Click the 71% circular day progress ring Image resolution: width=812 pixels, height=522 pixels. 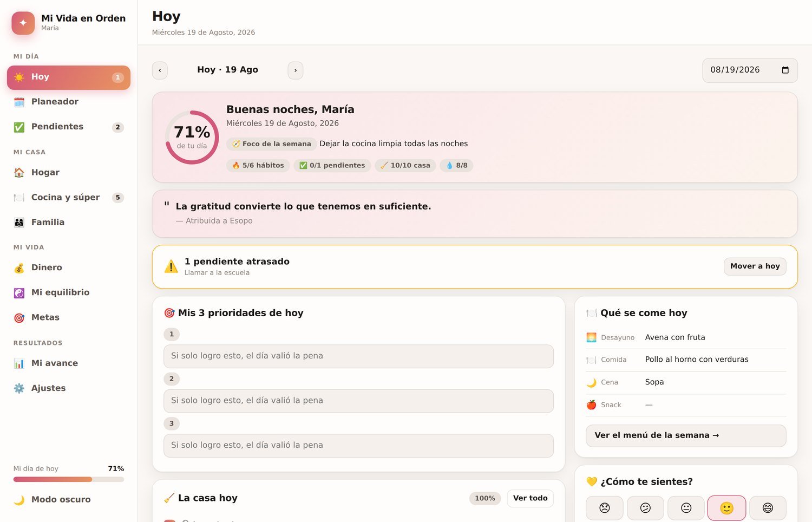[192, 138]
